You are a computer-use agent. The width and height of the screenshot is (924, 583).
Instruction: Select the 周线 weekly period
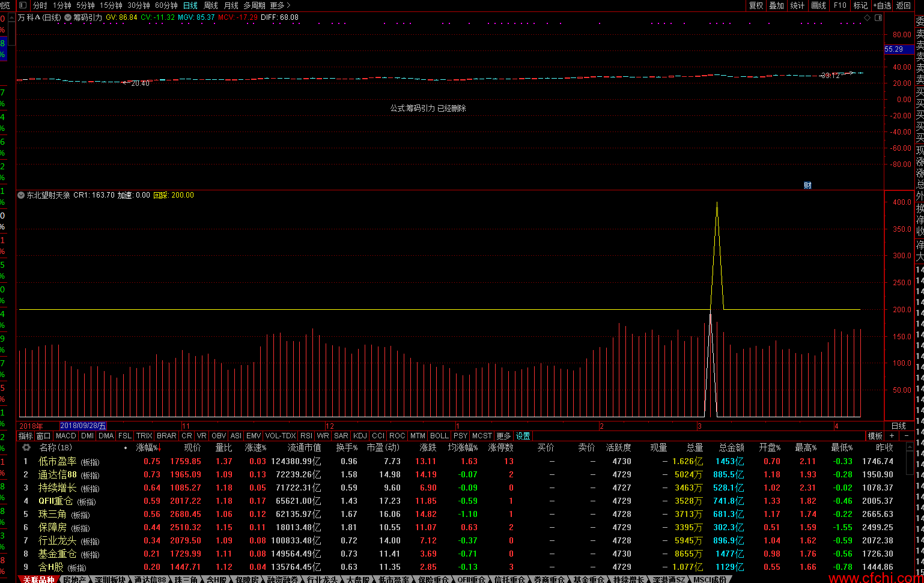[x=211, y=5]
